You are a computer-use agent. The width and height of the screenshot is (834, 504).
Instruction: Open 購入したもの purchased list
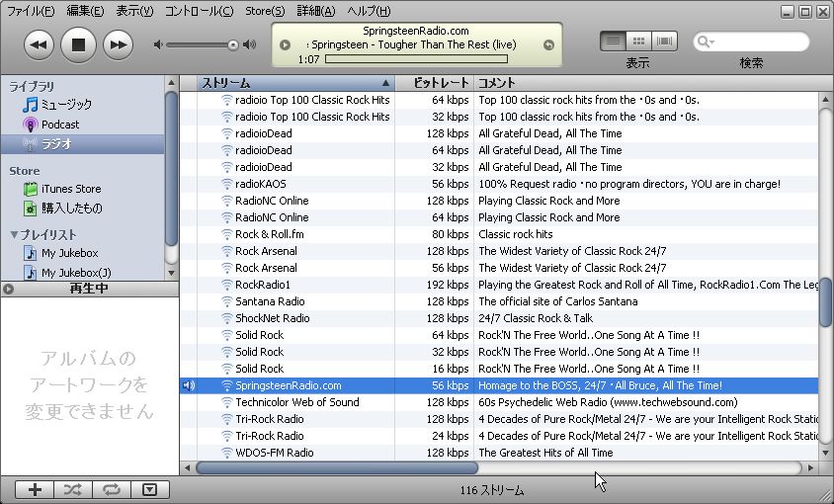click(x=72, y=209)
